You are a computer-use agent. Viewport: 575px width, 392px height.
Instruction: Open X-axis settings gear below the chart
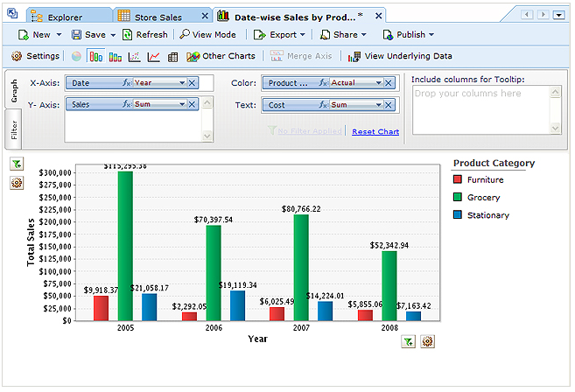pos(427,341)
